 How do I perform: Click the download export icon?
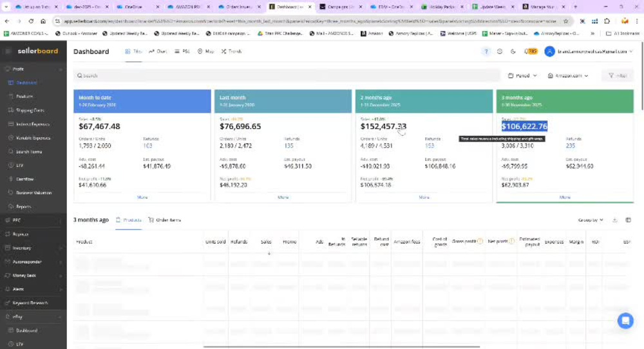coord(615,220)
